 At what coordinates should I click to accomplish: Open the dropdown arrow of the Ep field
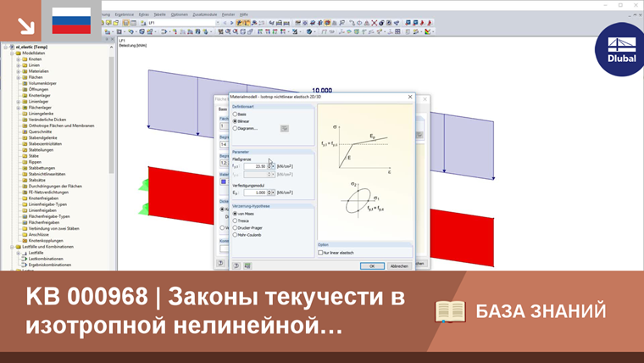tap(273, 193)
